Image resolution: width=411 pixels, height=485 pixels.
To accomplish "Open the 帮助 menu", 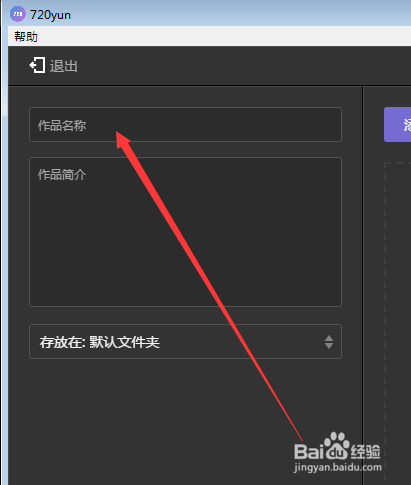I will pyautogui.click(x=26, y=36).
